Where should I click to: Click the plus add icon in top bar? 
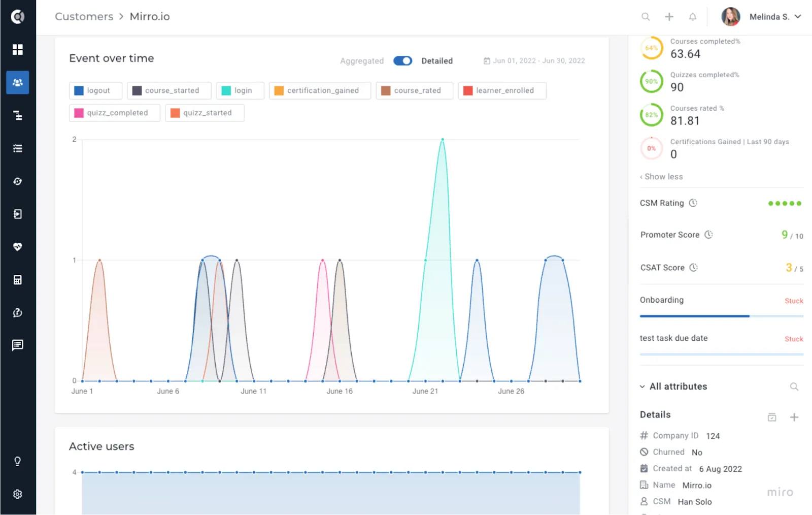pyautogui.click(x=669, y=17)
